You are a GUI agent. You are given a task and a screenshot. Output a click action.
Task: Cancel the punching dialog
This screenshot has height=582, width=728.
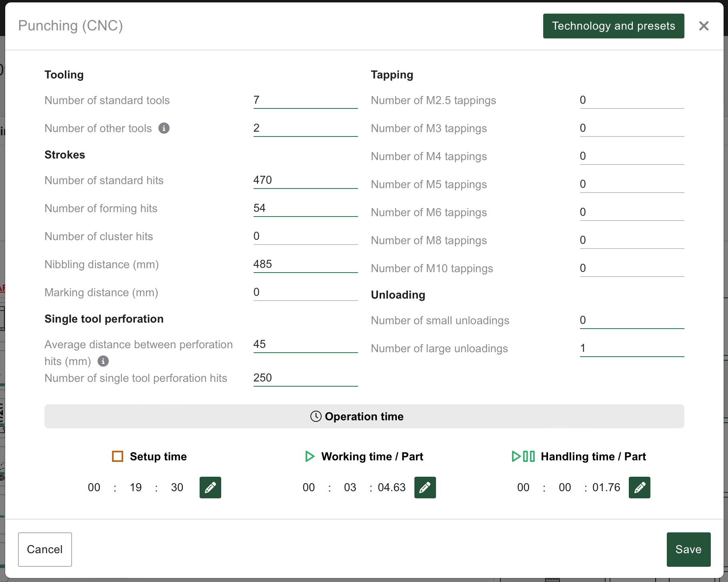tap(45, 549)
